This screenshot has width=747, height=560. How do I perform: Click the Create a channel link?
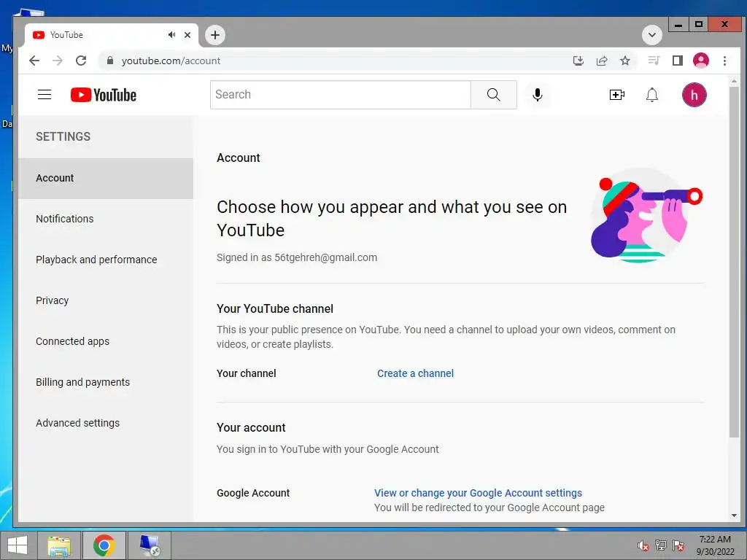(x=415, y=373)
